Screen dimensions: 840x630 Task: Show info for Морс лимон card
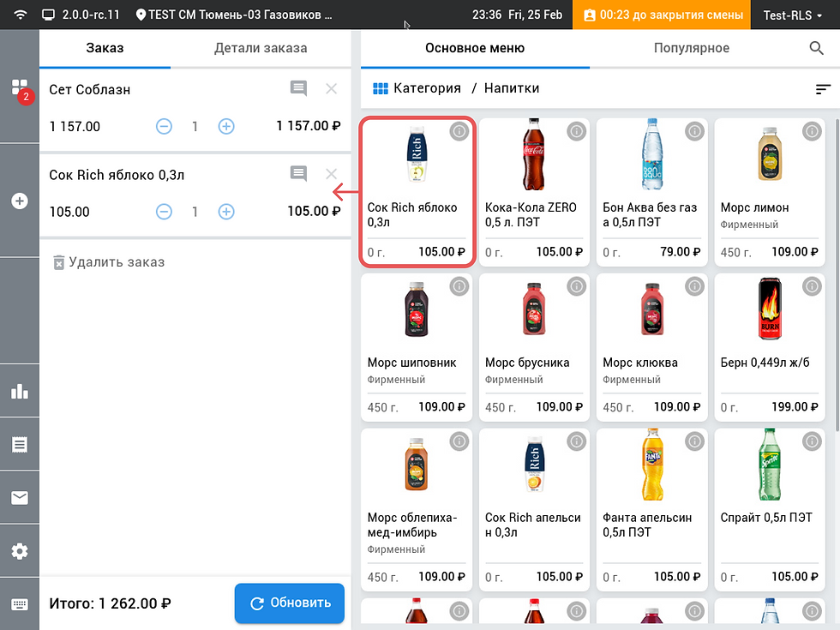pos(812,131)
